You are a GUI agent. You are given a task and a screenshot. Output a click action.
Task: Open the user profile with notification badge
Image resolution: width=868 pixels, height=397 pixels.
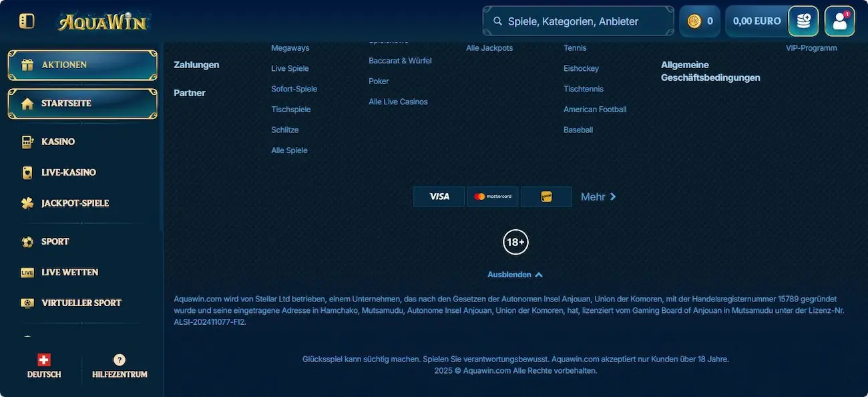(x=839, y=21)
